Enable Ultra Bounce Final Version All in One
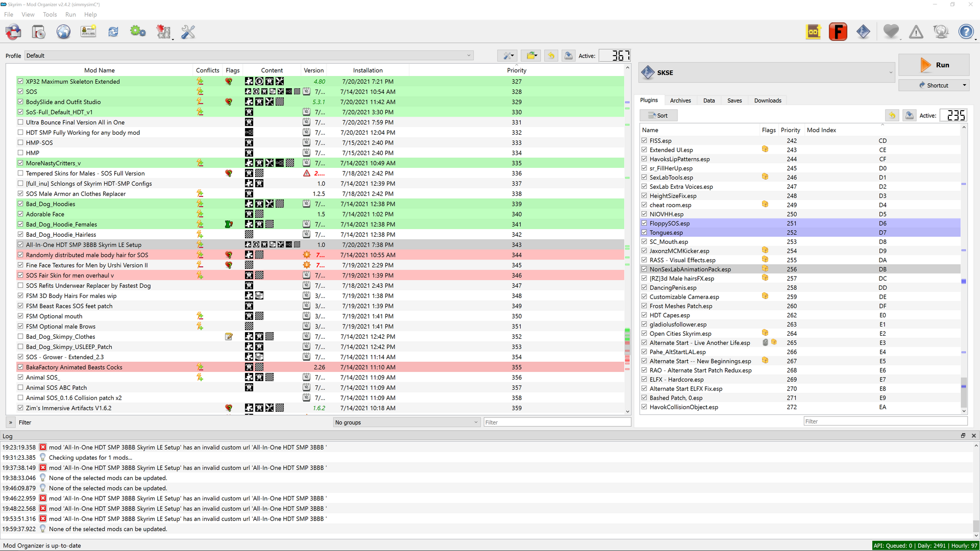980x551 pixels. point(20,122)
